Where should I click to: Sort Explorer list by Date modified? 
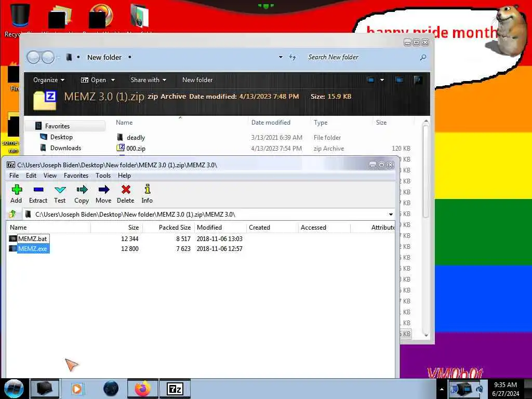(x=271, y=123)
